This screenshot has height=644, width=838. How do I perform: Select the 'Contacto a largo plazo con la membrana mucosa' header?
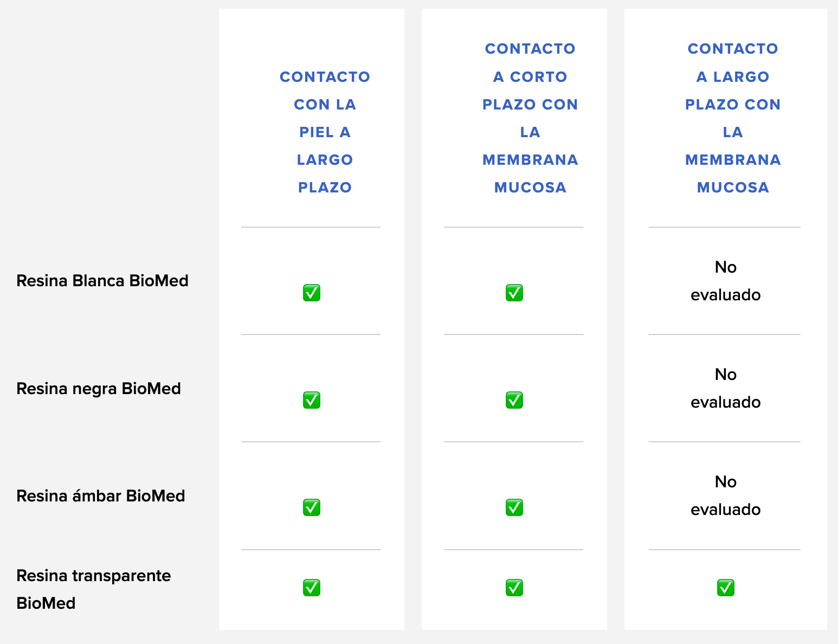click(x=733, y=118)
